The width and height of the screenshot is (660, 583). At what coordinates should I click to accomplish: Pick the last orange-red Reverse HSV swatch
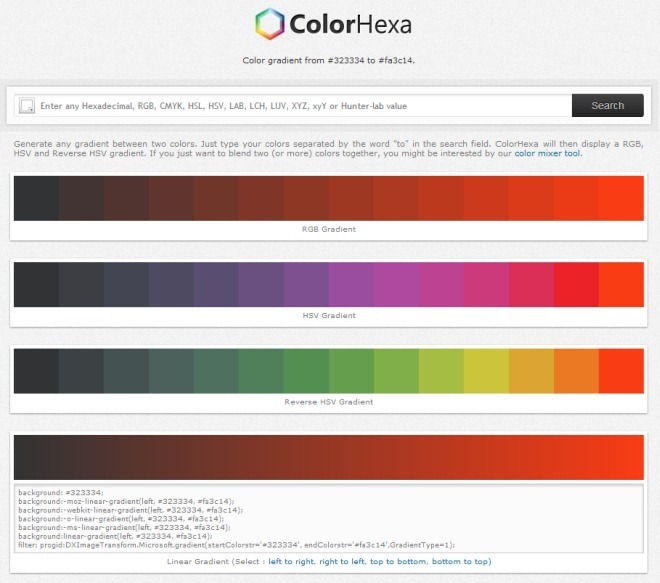point(621,371)
